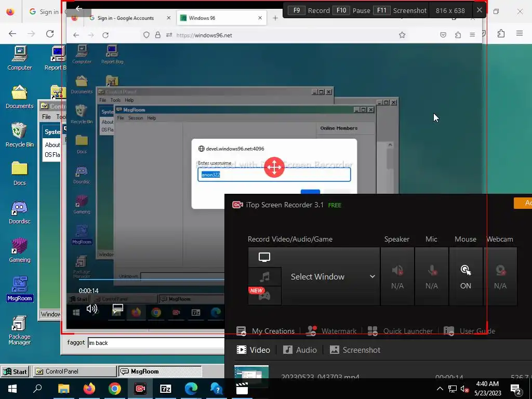Screen dimensions: 532x399
Task: Click the 'im back' message input field
Action: 156,343
